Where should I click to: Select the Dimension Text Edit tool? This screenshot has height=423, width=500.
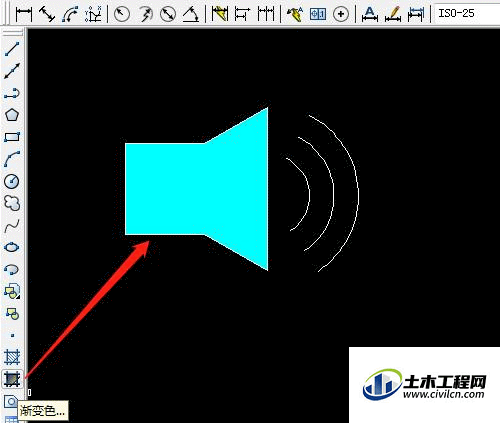[x=393, y=14]
